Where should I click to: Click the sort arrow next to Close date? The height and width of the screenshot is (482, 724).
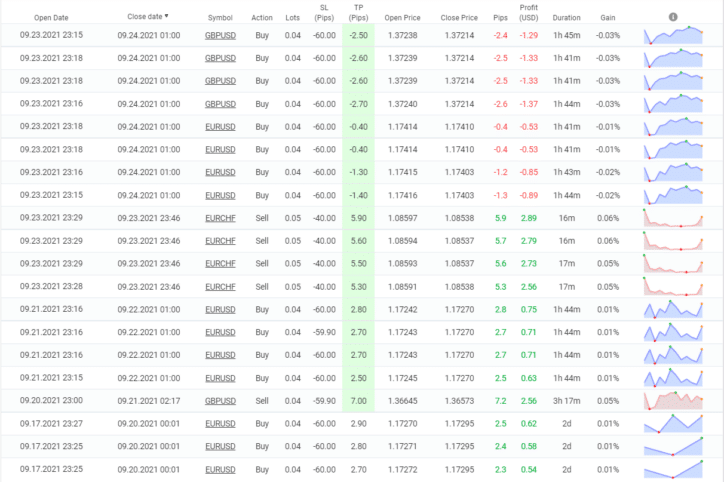[x=166, y=16]
